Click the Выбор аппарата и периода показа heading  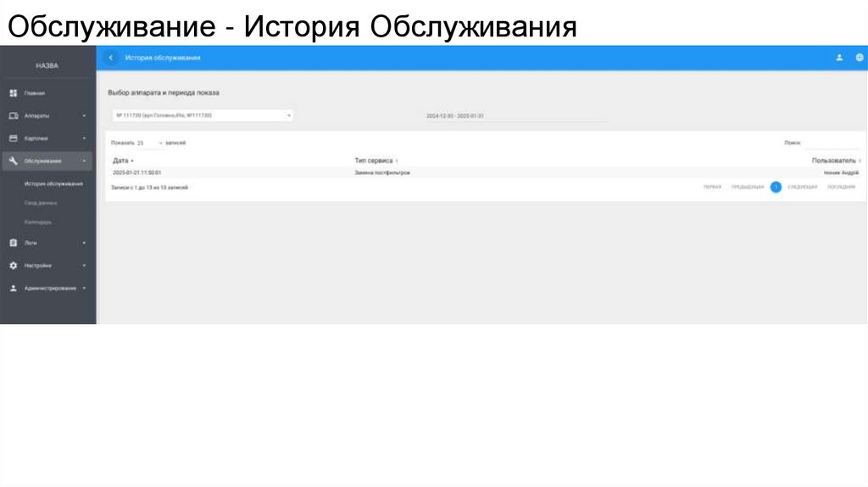(x=164, y=92)
